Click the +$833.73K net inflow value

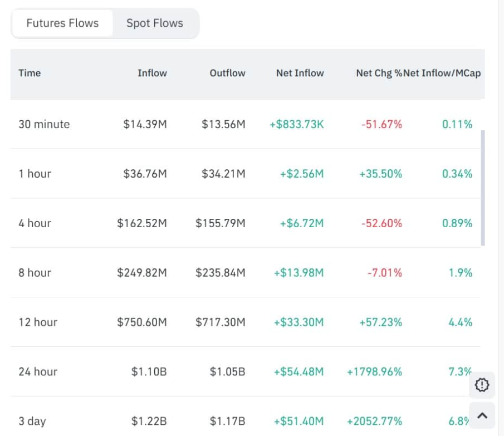click(x=296, y=124)
